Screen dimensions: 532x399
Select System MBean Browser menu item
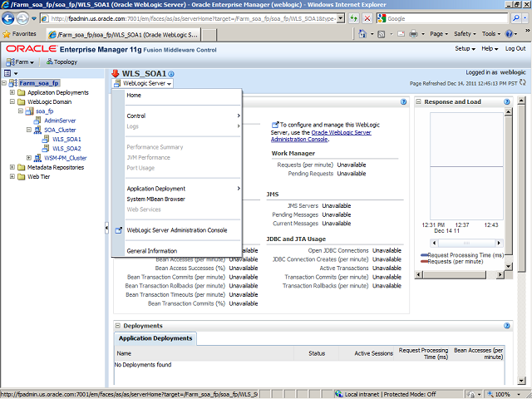[x=156, y=199]
